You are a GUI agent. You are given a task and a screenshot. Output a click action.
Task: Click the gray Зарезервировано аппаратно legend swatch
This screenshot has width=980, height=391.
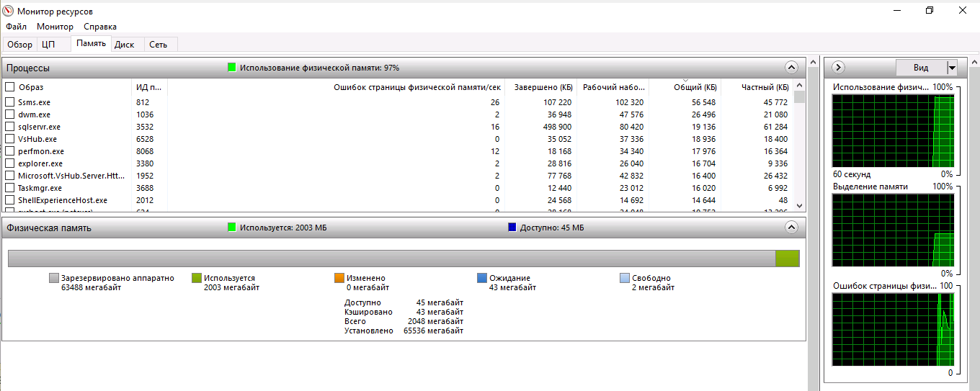coord(54,278)
